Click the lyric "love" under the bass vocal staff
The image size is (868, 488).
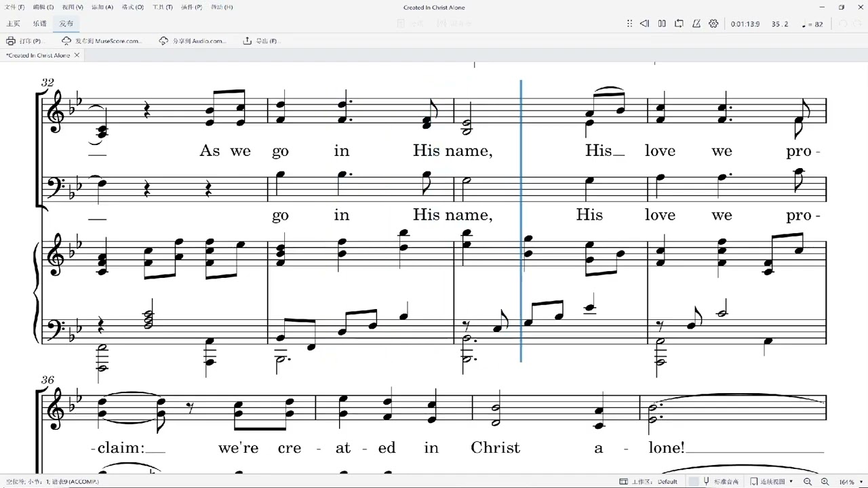[660, 215]
